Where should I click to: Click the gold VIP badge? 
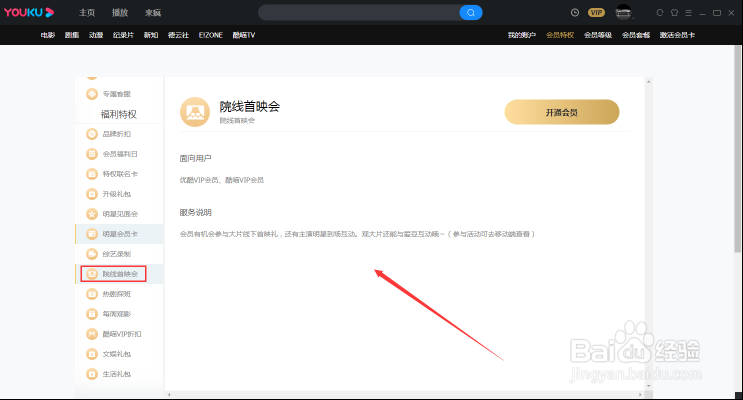[x=596, y=13]
